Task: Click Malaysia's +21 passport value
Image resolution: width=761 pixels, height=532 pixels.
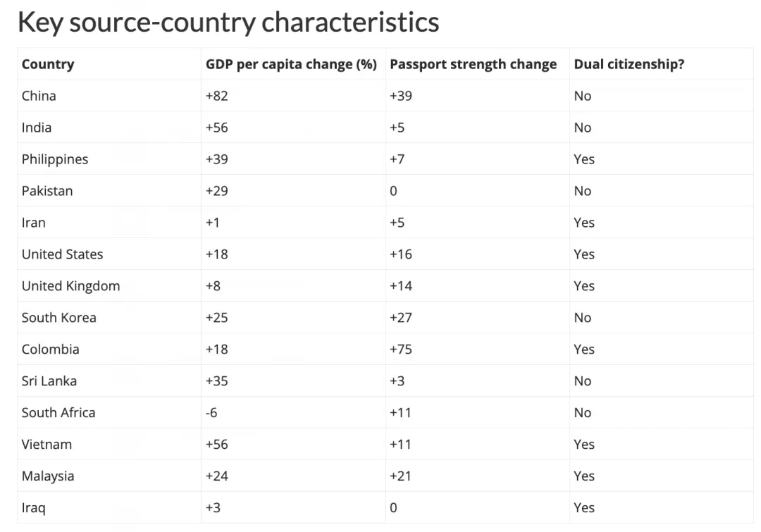Action: point(401,476)
